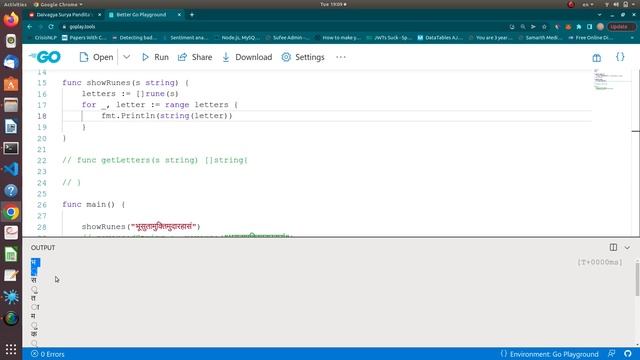The image size is (640, 360).
Task: Open the JWTs Suck bookmark
Action: pos(389,38)
